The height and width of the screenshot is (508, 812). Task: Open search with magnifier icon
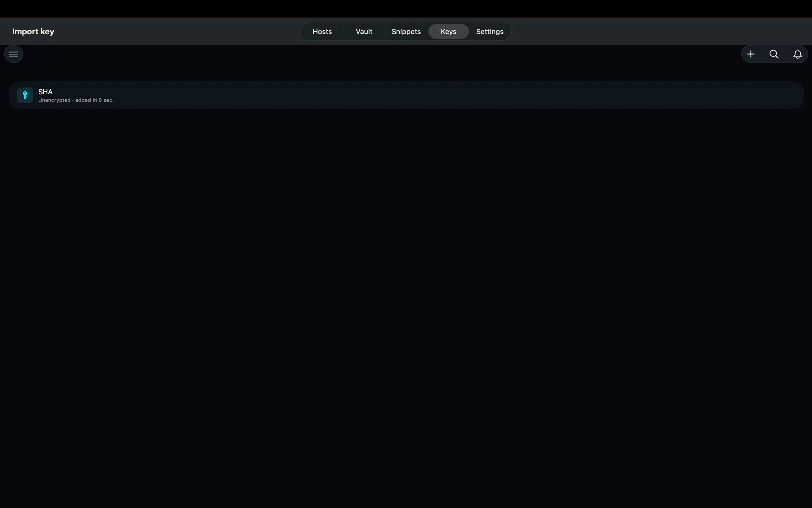[x=774, y=54]
